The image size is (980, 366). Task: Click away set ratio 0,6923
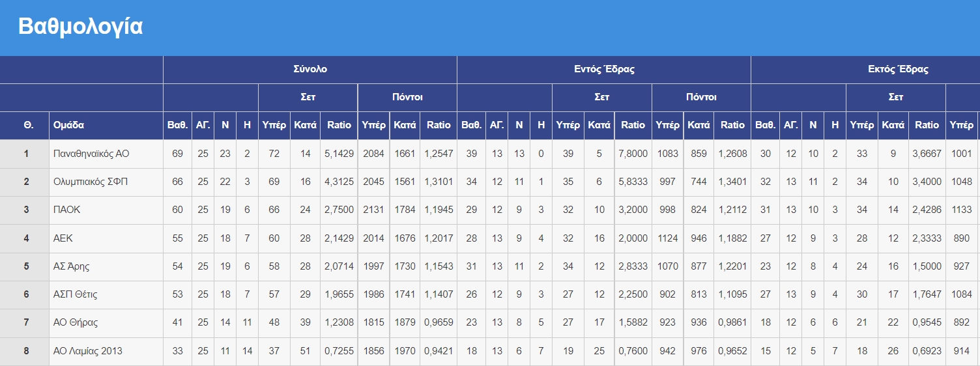coord(927,351)
